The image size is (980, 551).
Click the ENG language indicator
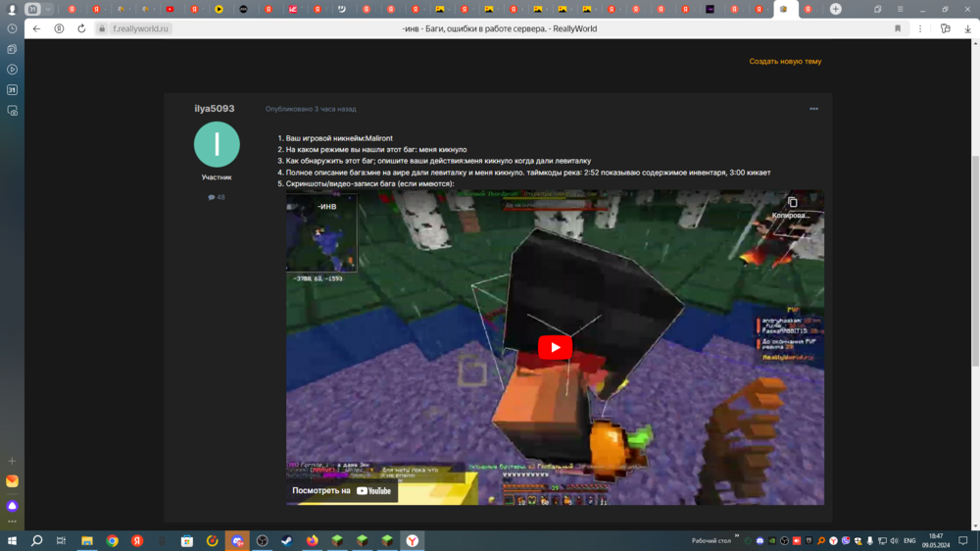pos(909,540)
